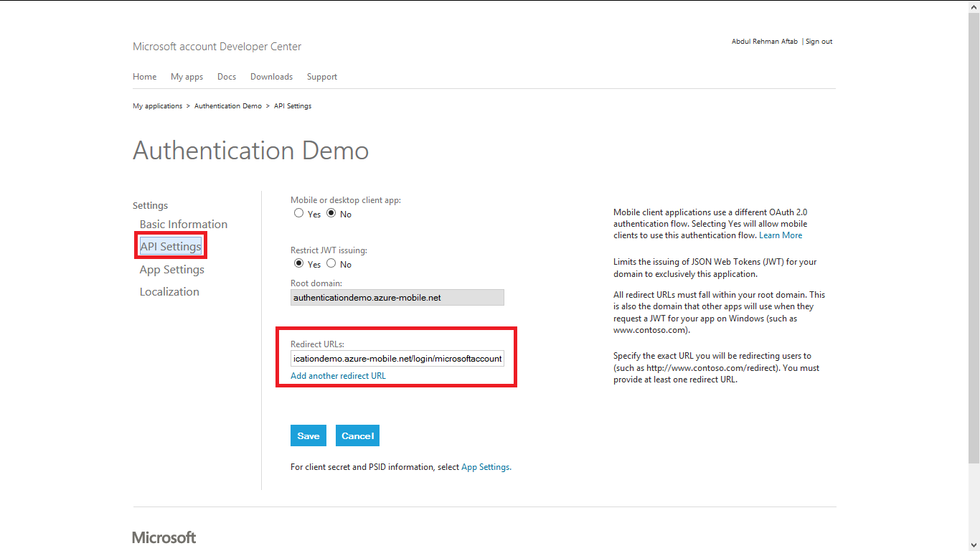Open the Home navigation item
Image resolution: width=980 pixels, height=551 pixels.
coord(144,77)
